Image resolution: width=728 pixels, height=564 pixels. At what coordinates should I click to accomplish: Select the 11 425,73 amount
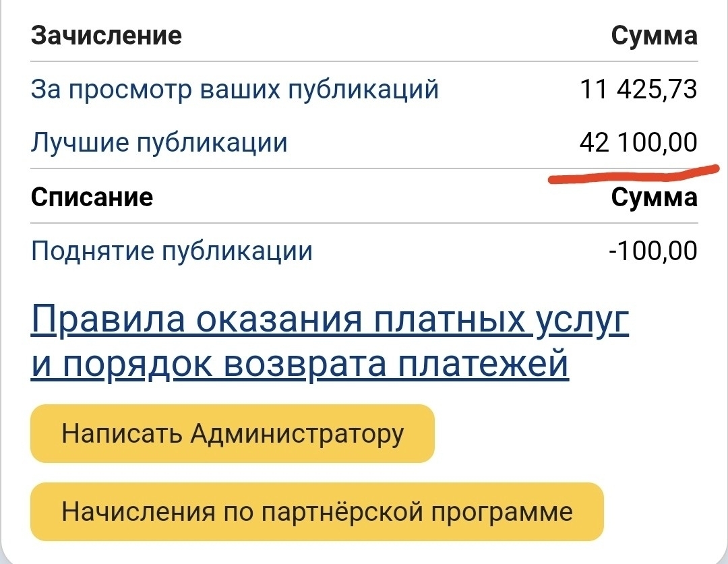click(638, 88)
